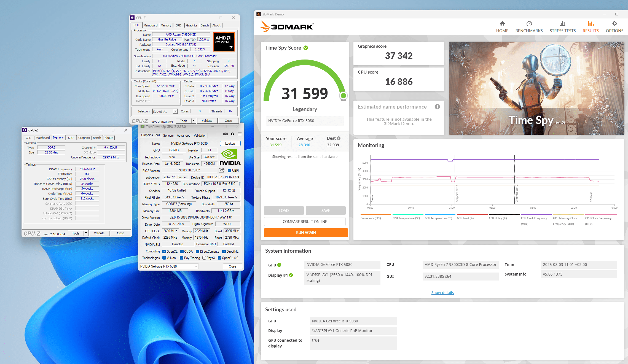The width and height of the screenshot is (628, 364).
Task: Click the green check next to Display #1
Action: pos(291,275)
